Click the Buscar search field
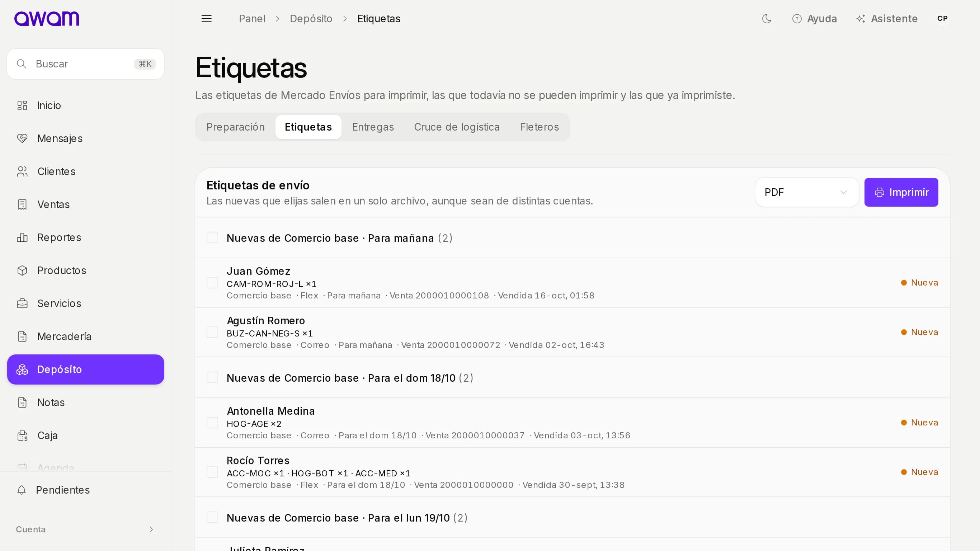980x551 pixels. pyautogui.click(x=86, y=64)
